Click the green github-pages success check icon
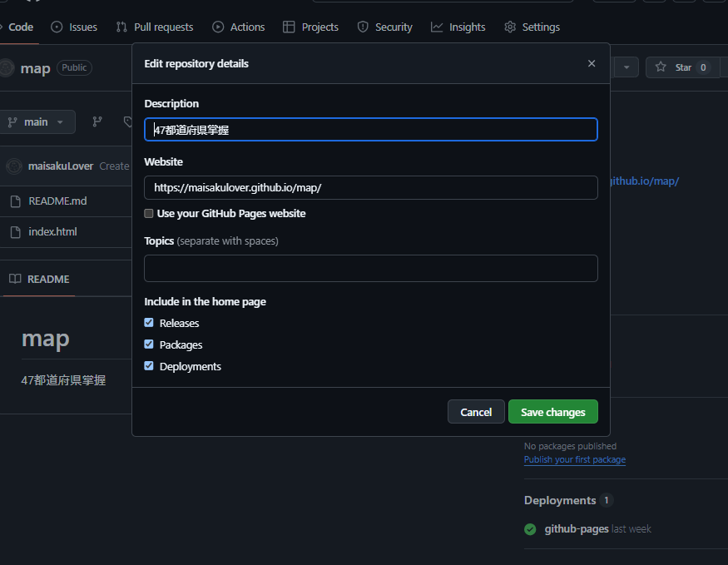Viewport: 728px width, 565px height. click(x=530, y=529)
